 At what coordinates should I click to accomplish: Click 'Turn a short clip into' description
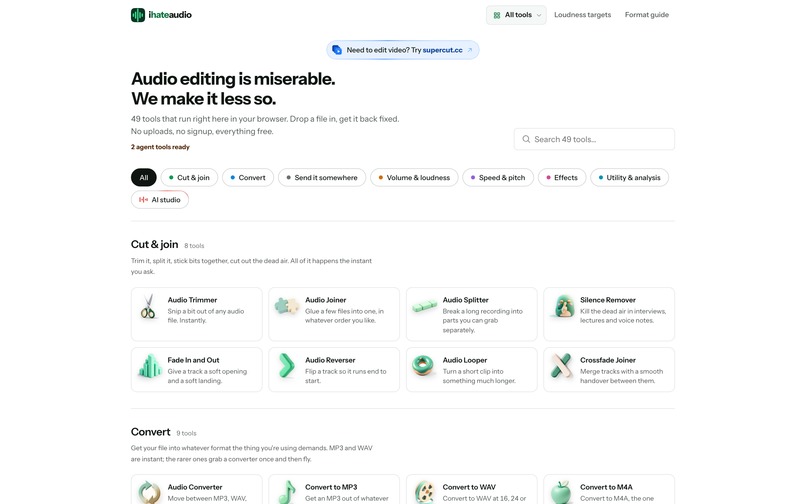(473, 371)
